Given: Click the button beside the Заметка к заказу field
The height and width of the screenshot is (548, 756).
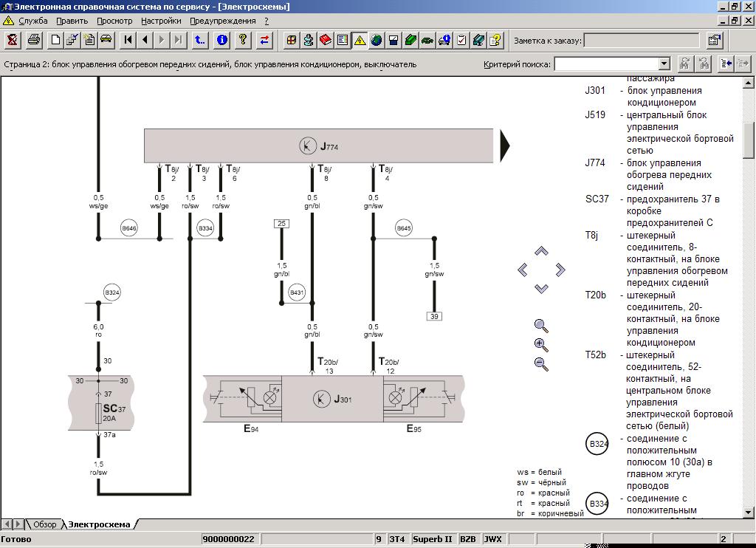Looking at the screenshot, I should [x=714, y=40].
